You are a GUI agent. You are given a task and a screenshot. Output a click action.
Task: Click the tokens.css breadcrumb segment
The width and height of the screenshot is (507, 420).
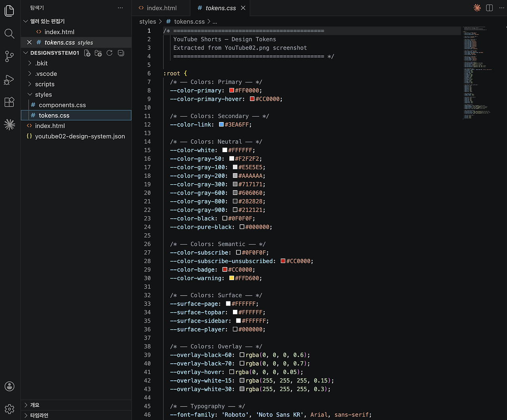point(185,22)
